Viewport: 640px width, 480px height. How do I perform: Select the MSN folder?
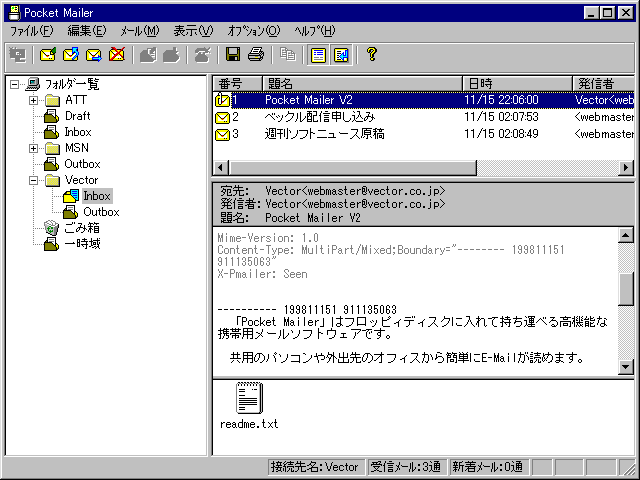click(77, 148)
